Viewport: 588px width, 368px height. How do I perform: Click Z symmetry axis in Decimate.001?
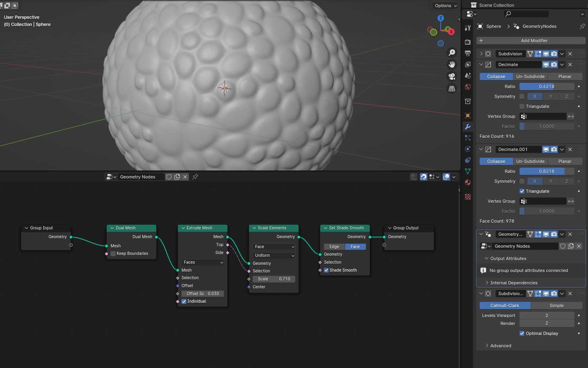pos(567,181)
